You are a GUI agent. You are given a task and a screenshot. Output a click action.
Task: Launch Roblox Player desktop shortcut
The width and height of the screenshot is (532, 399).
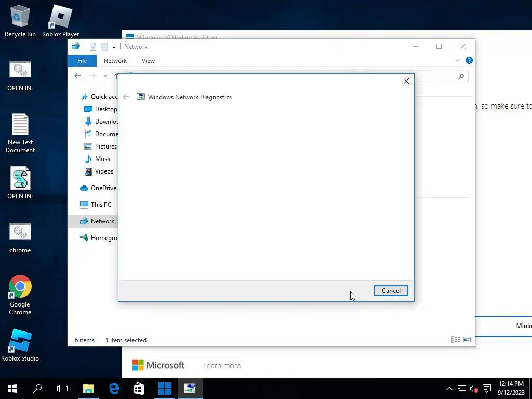[x=60, y=21]
